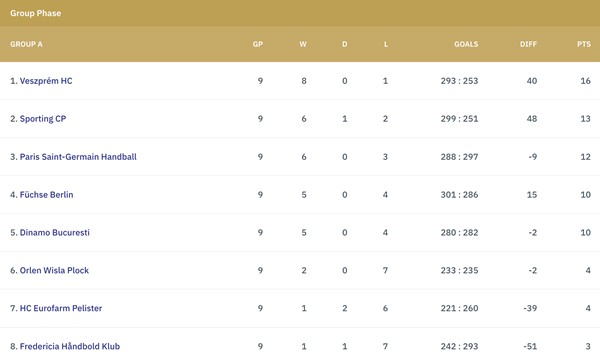Click the GP column header
Image resolution: width=600 pixels, height=363 pixels.
tap(258, 44)
